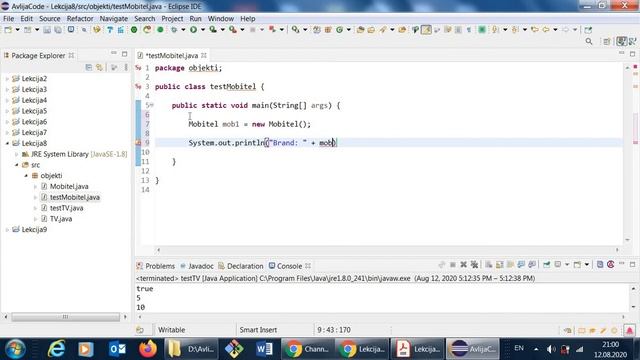Click code line 7 Mobitel mob1 declaration
The image size is (640, 360).
(249, 124)
